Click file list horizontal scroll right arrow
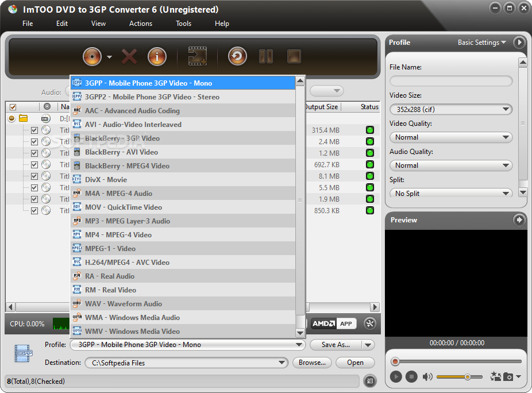This screenshot has height=393, width=532. click(x=375, y=307)
